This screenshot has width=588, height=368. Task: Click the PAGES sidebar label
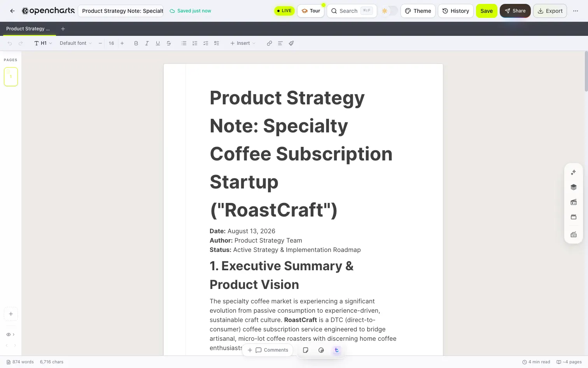tap(10, 60)
